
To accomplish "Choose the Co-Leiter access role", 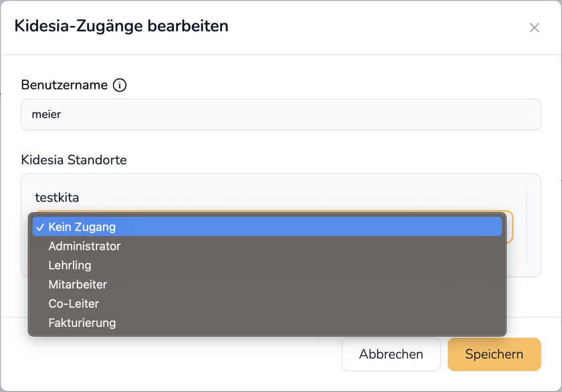I will [74, 304].
